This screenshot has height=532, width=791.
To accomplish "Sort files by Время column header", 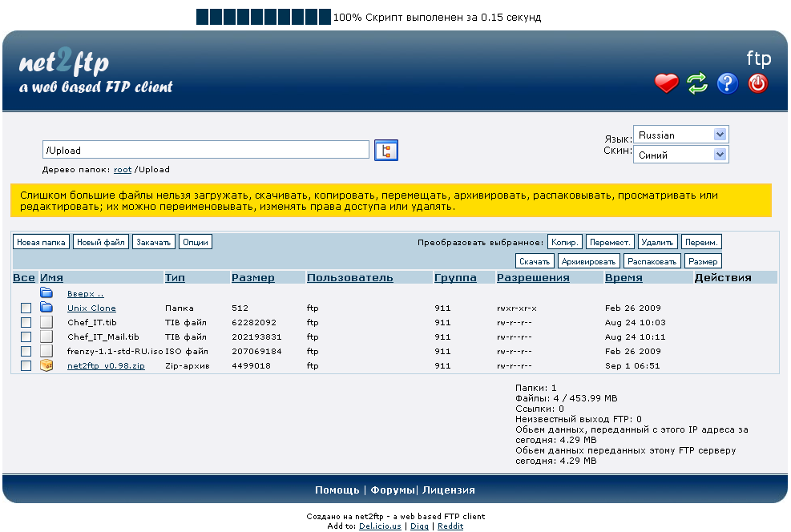I will click(623, 278).
